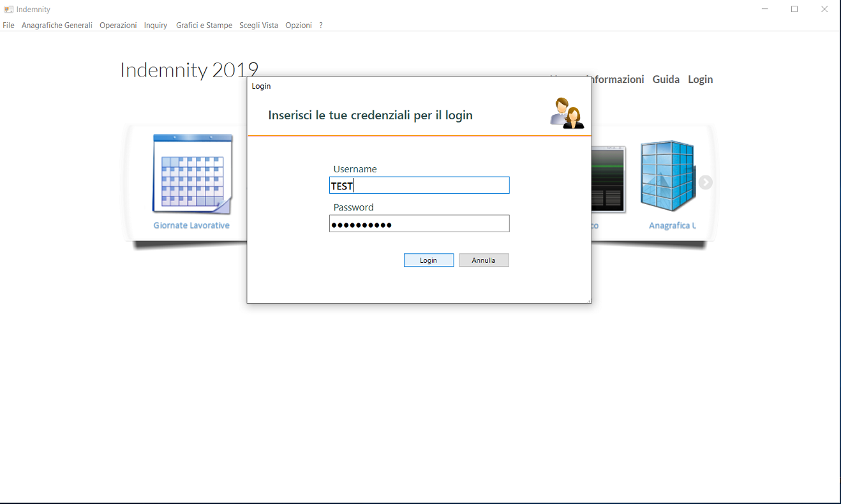Focus the Username input field
Image resolution: width=841 pixels, height=504 pixels.
point(419,185)
